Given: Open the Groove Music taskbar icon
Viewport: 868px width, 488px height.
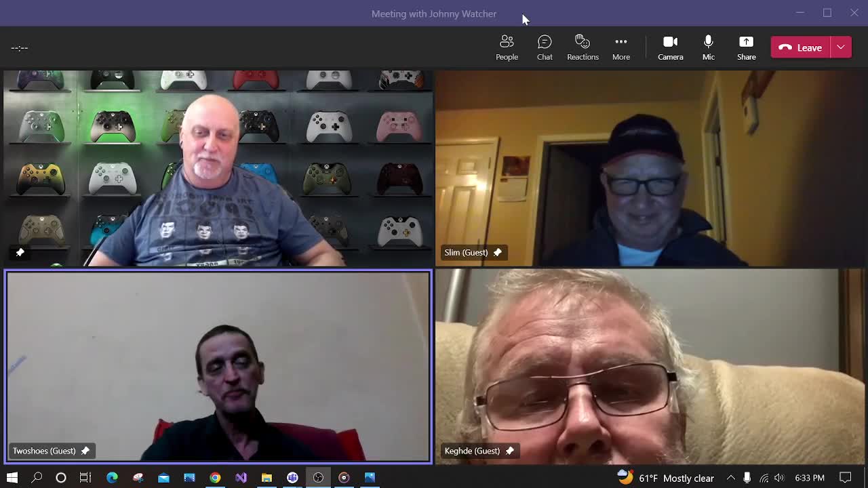Looking at the screenshot, I should [x=344, y=478].
